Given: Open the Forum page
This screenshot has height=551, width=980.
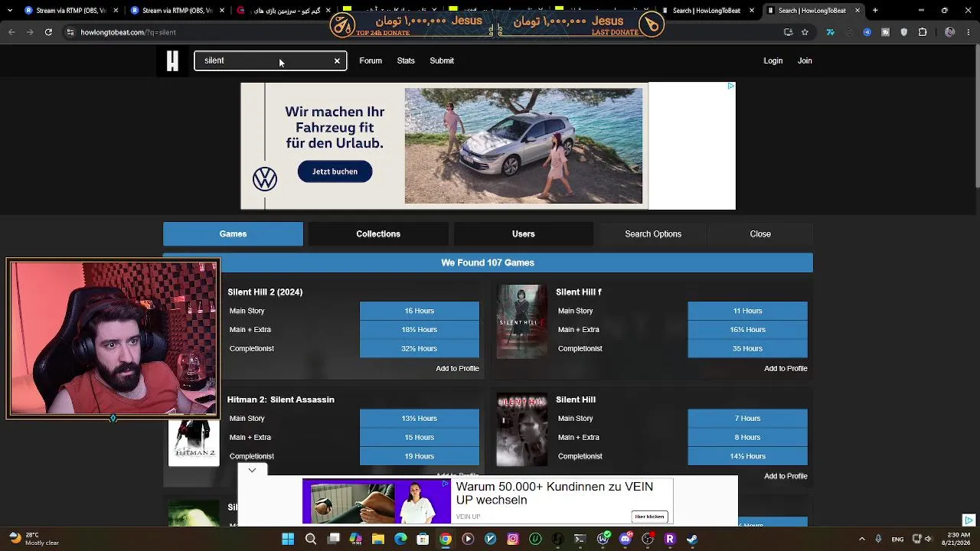Looking at the screenshot, I should point(371,60).
